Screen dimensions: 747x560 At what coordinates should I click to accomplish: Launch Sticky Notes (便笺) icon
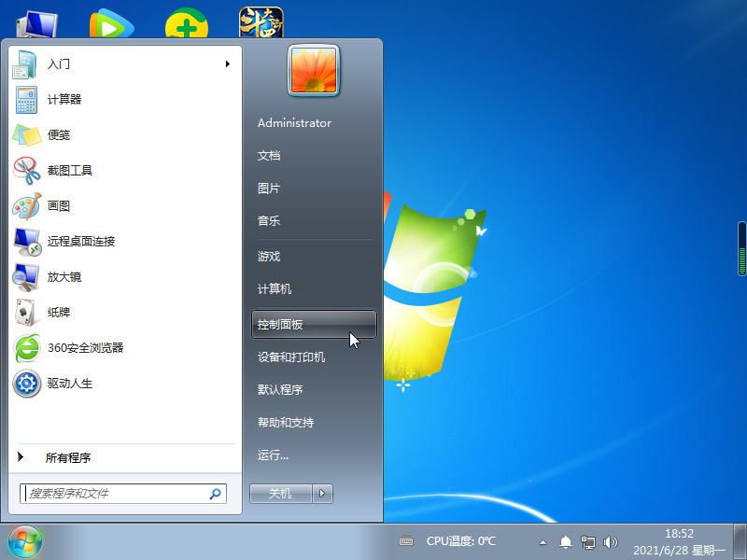point(26,134)
